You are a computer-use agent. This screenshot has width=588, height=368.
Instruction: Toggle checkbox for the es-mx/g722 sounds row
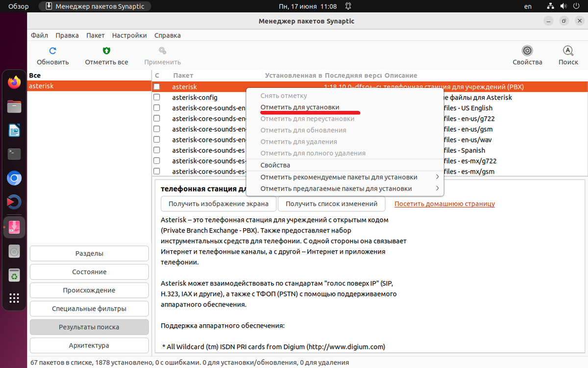click(x=157, y=161)
